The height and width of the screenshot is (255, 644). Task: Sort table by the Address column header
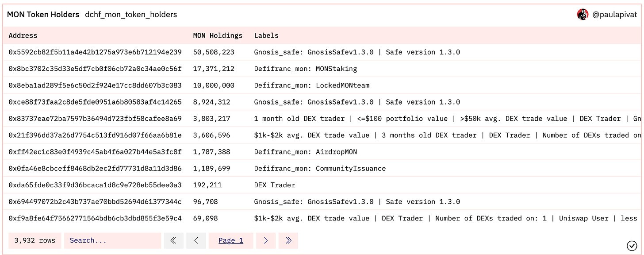[x=23, y=35]
